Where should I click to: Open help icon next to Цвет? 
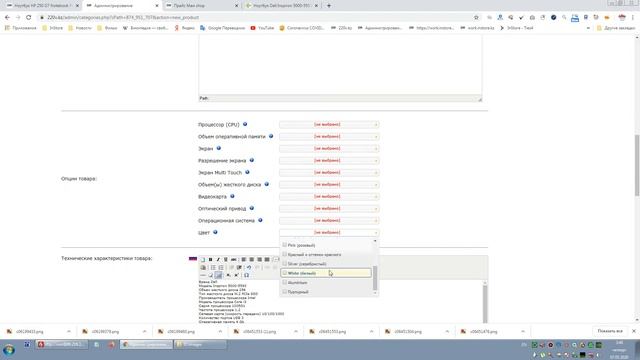[x=215, y=232]
